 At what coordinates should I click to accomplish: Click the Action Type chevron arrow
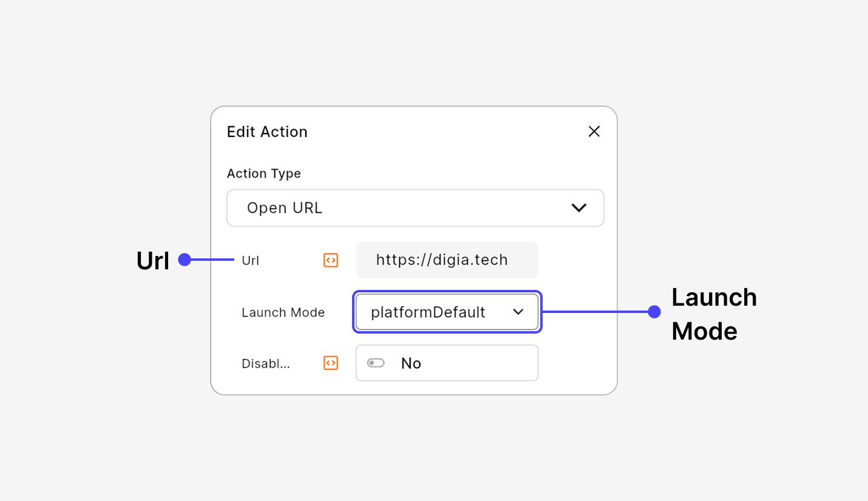(x=578, y=208)
